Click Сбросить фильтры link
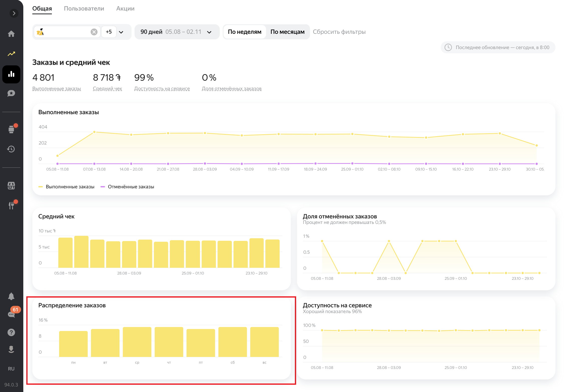The height and width of the screenshot is (392, 578). (x=339, y=32)
